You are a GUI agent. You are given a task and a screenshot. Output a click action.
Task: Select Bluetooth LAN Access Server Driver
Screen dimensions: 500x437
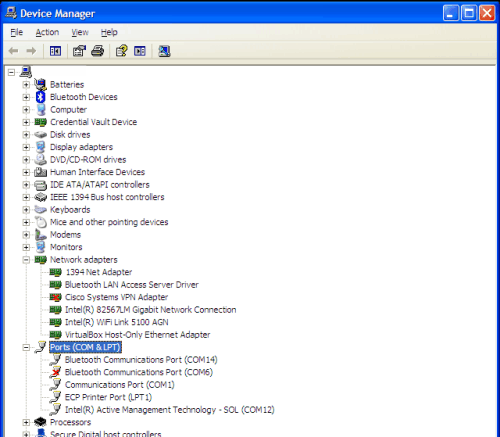point(132,285)
